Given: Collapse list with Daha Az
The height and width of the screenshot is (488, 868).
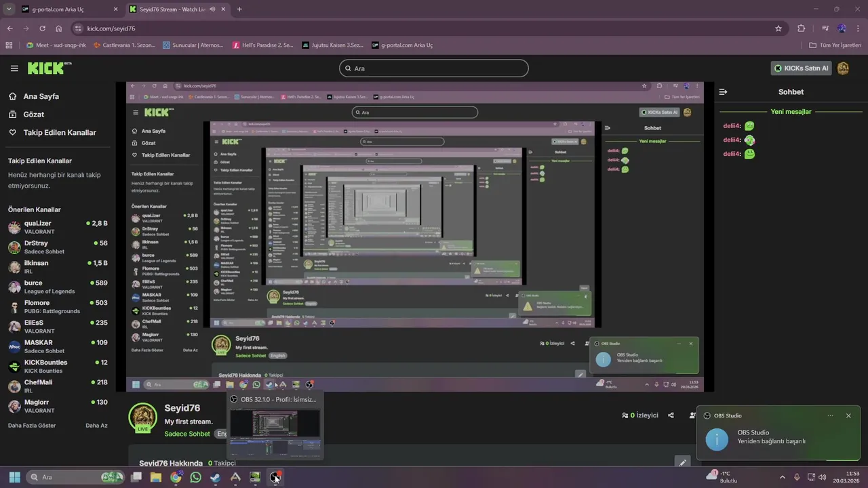Looking at the screenshot, I should click(x=96, y=426).
